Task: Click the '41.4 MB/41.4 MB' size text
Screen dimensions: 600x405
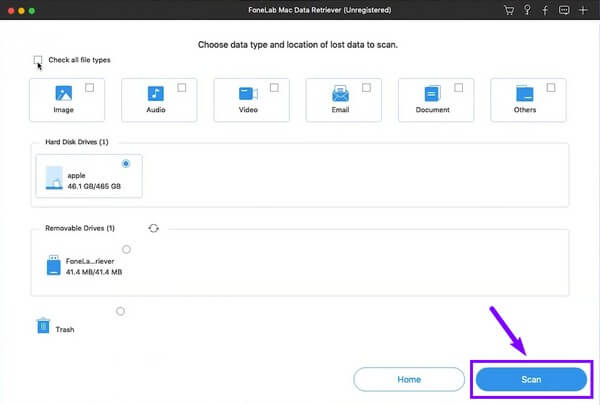Action: [94, 272]
